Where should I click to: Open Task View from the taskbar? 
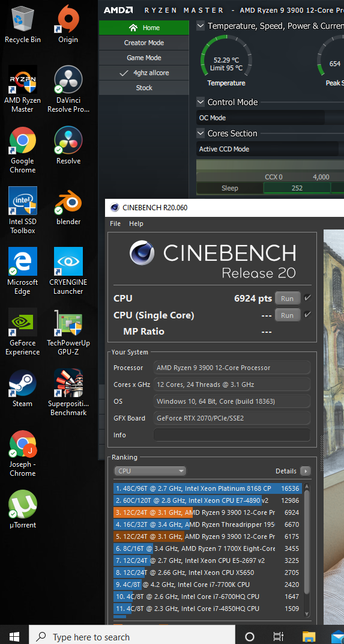tap(279, 636)
